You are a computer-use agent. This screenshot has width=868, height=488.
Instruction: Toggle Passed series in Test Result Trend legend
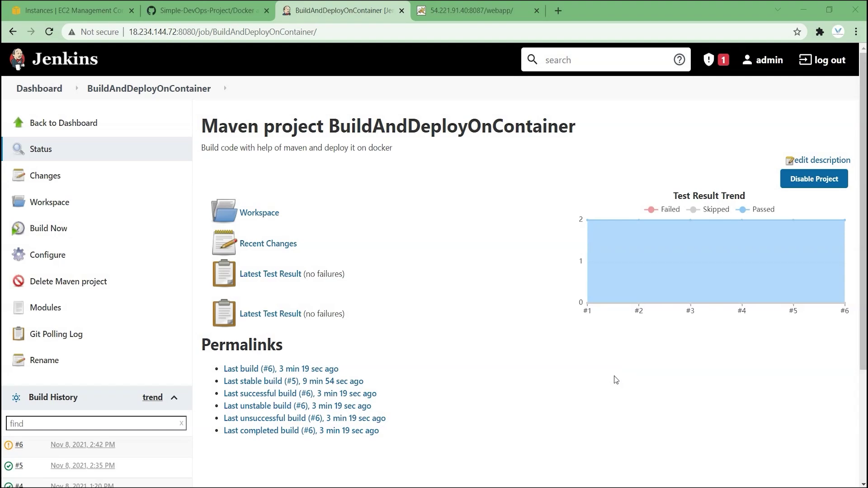(x=755, y=209)
